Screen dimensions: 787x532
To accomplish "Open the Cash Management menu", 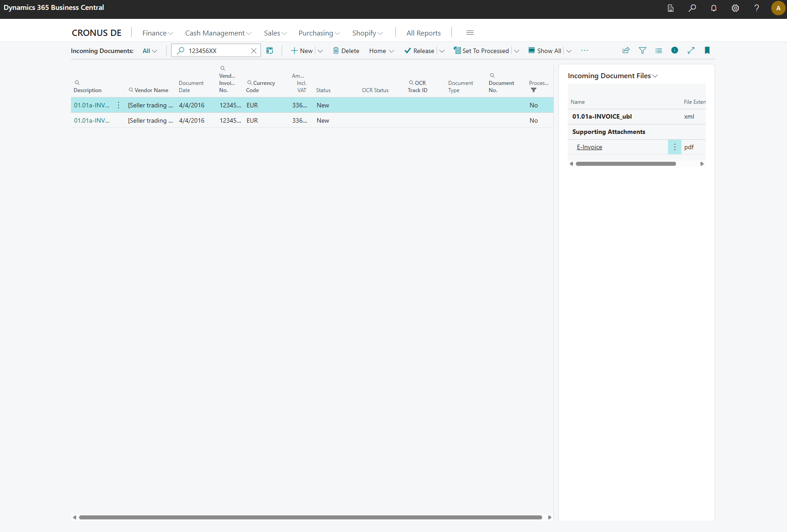I will pyautogui.click(x=218, y=33).
